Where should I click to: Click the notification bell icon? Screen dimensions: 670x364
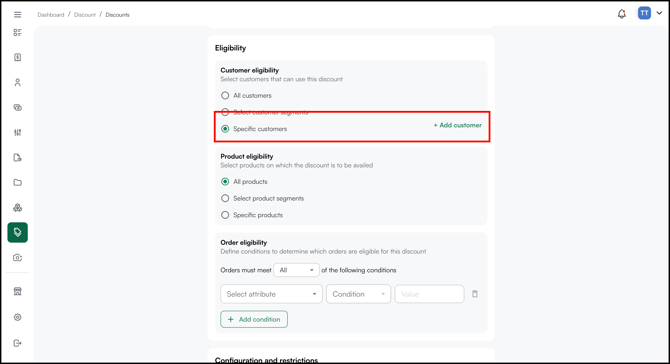[622, 14]
